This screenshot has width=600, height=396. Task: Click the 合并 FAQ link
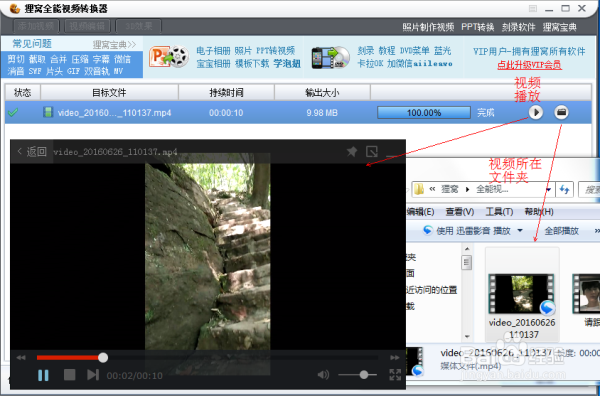pyautogui.click(x=59, y=59)
